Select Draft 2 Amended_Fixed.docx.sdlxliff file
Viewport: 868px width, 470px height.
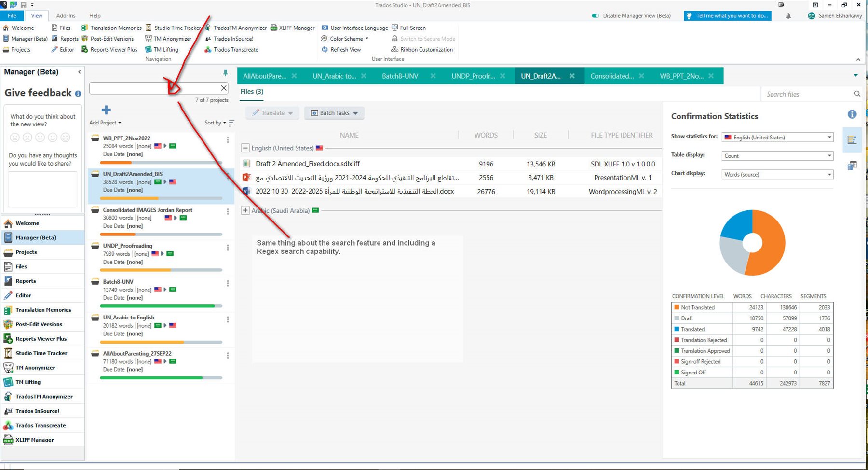[308, 164]
